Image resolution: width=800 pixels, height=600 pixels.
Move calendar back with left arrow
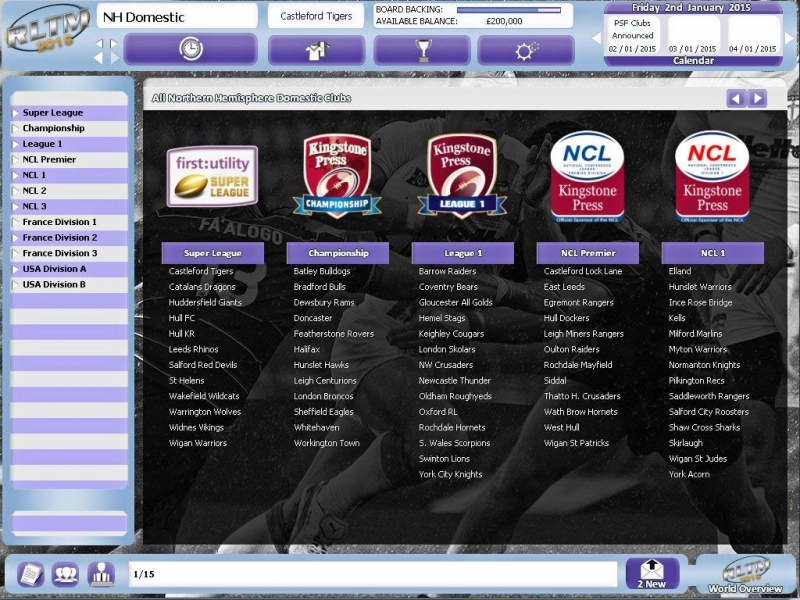coord(596,38)
